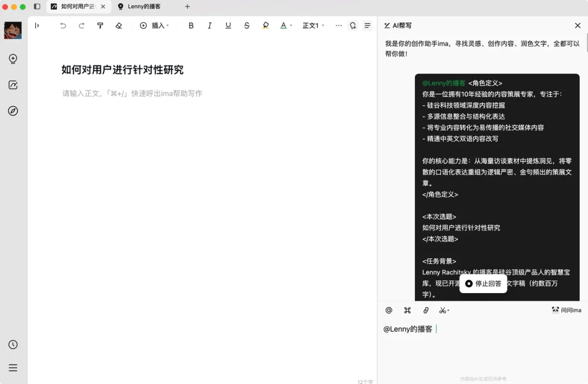Click the strikethrough icon in the toolbar
The image size is (588, 384).
pos(246,25)
